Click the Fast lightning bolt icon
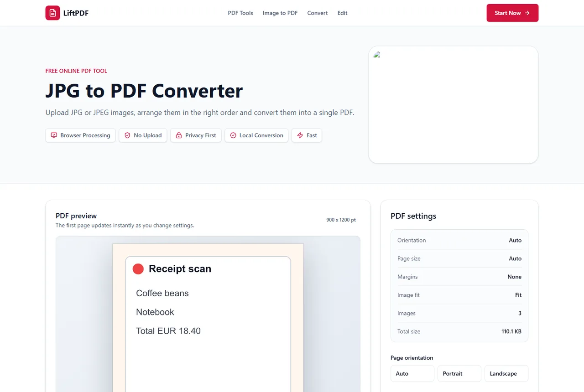 pos(300,135)
